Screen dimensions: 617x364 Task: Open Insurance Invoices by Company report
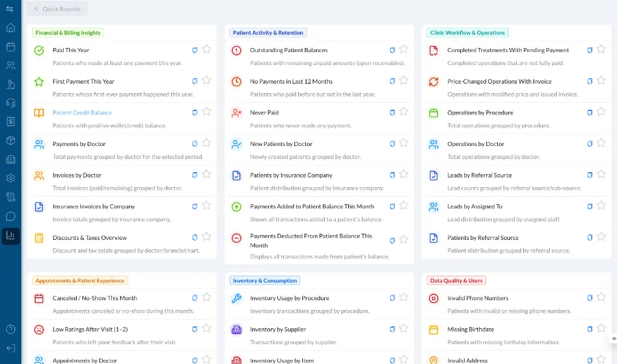coord(94,206)
